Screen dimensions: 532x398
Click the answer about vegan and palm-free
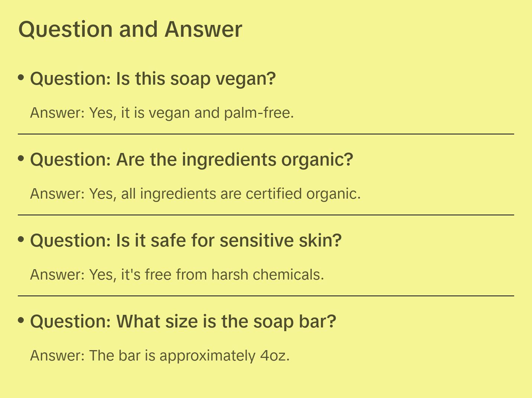tap(162, 113)
